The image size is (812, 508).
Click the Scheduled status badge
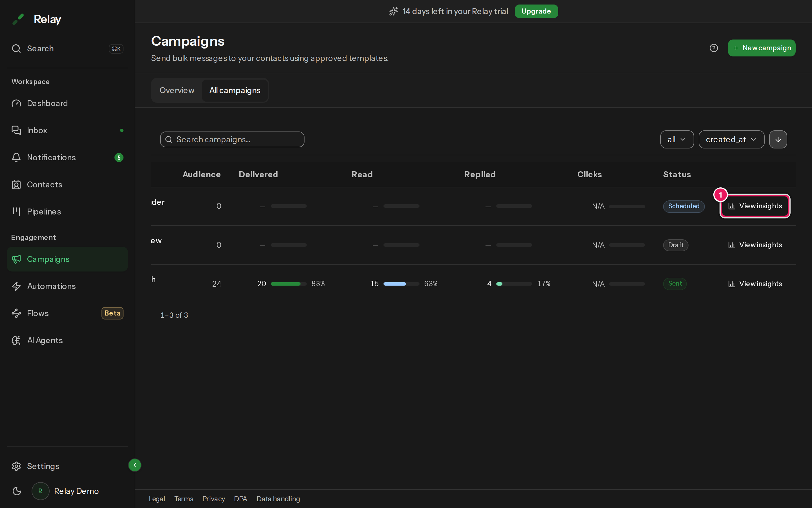(683, 206)
